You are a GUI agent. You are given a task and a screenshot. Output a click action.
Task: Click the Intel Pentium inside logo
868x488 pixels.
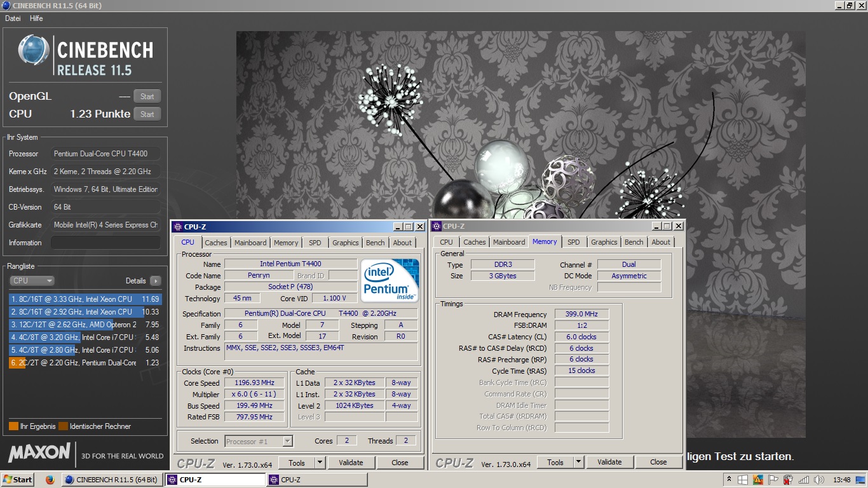[390, 280]
